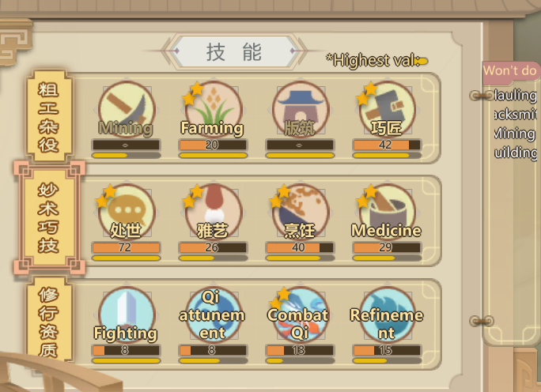Select the Fighting sword skill icon
This screenshot has width=541, height=392.
point(127,315)
